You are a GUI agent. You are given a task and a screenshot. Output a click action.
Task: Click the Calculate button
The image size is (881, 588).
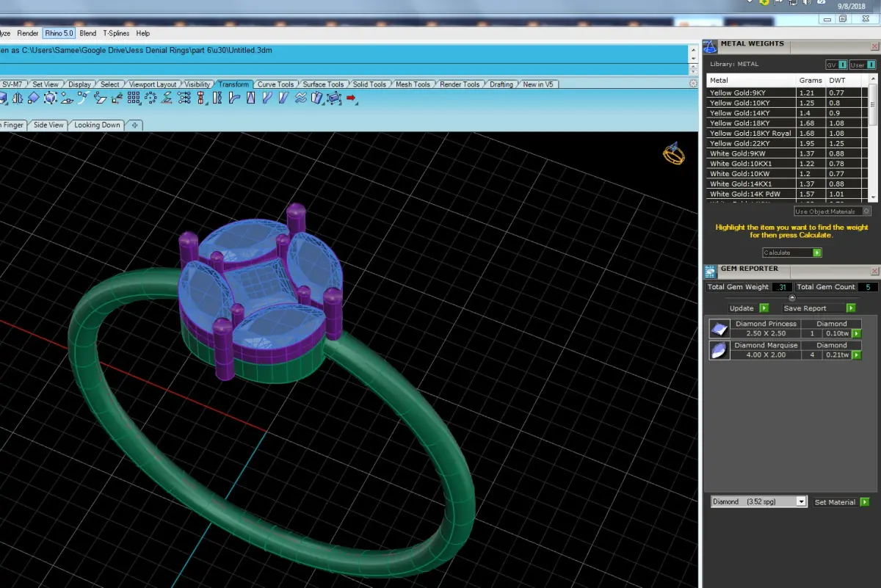[791, 253]
